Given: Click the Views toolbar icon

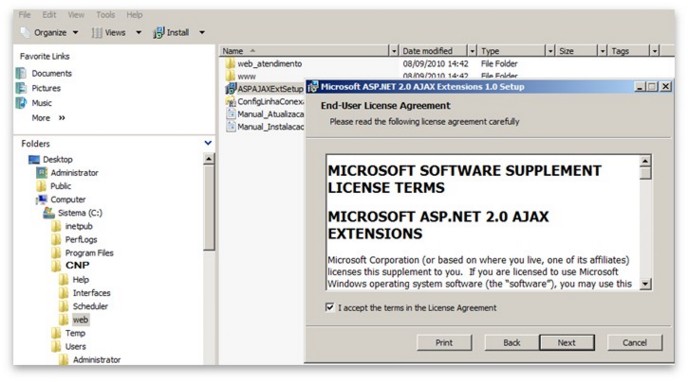Looking at the screenshot, I should [x=97, y=32].
